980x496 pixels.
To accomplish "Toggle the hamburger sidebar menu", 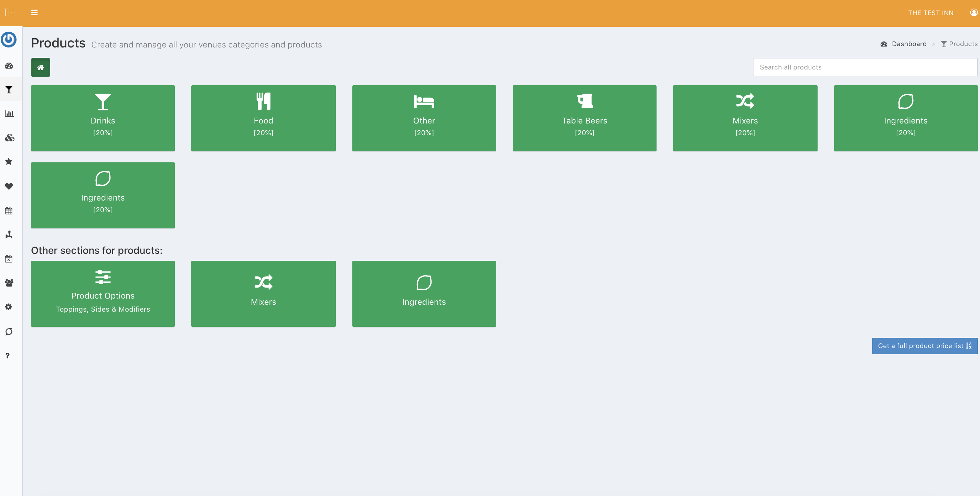I will pos(34,12).
